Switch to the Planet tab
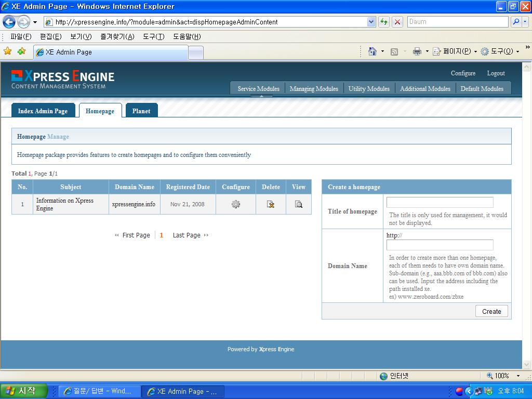Viewport: 532px width, 399px height. [141, 111]
